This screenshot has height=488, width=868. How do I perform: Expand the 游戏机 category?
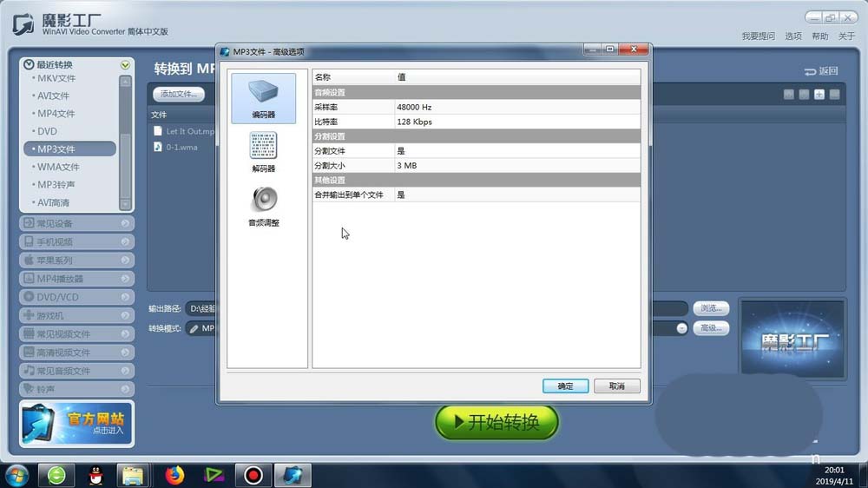click(76, 315)
